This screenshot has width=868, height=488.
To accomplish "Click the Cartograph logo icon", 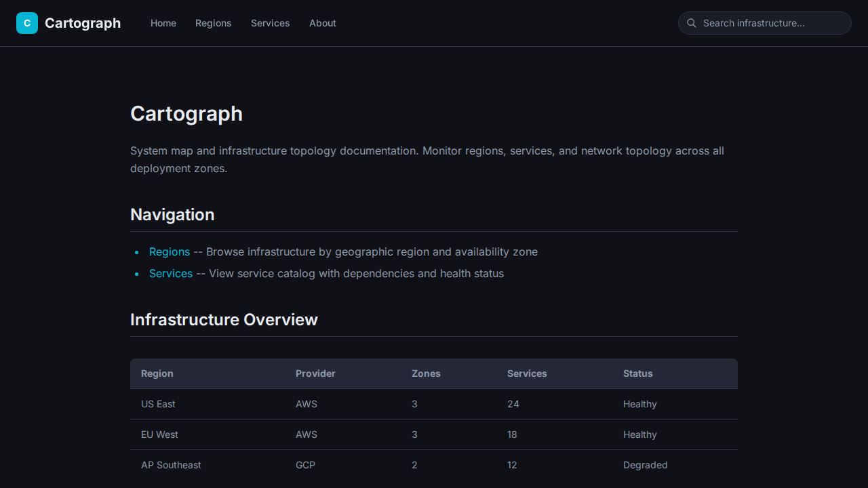I will click(27, 22).
